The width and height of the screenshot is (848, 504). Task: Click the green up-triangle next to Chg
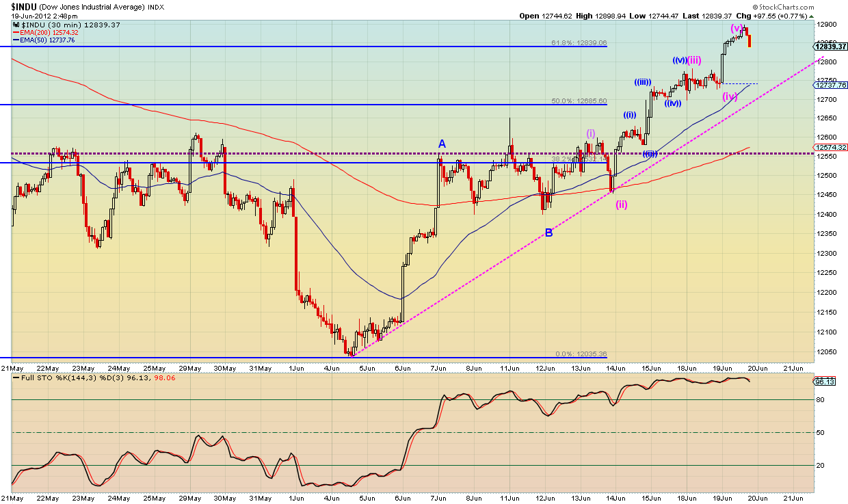pyautogui.click(x=810, y=16)
